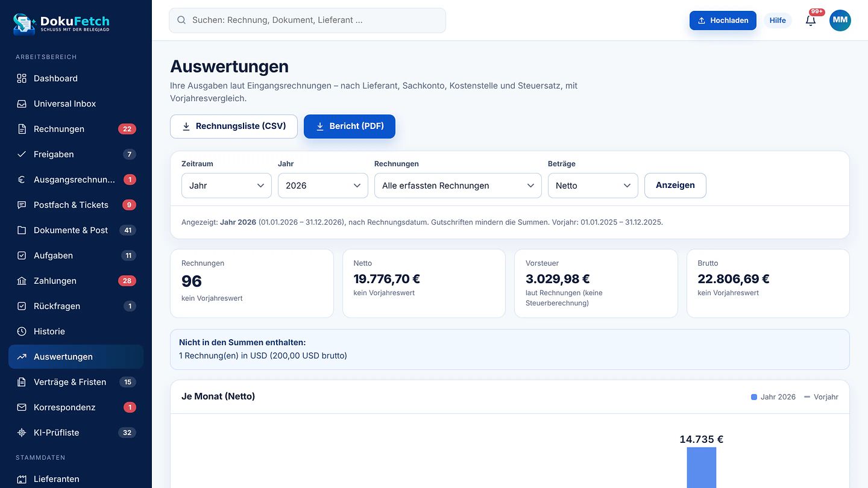Open the MM user avatar menu
Image resolution: width=868 pixels, height=488 pixels.
840,20
